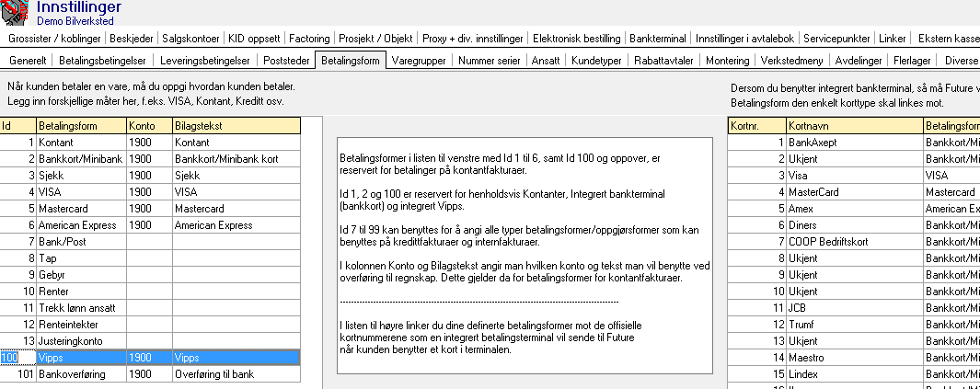This screenshot has width=980, height=389.
Task: Select the Sjekk payment form row
Action: [150, 176]
